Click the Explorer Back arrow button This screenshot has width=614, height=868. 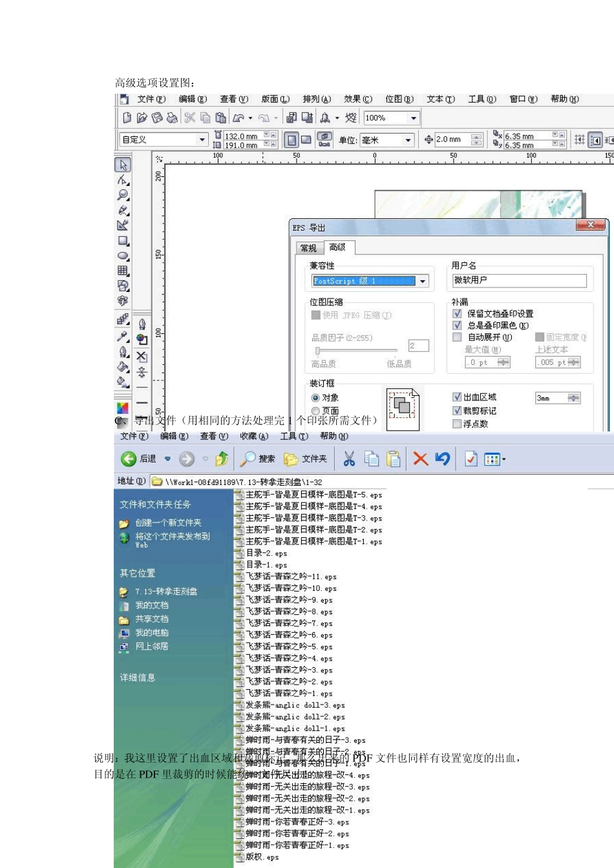[129, 459]
